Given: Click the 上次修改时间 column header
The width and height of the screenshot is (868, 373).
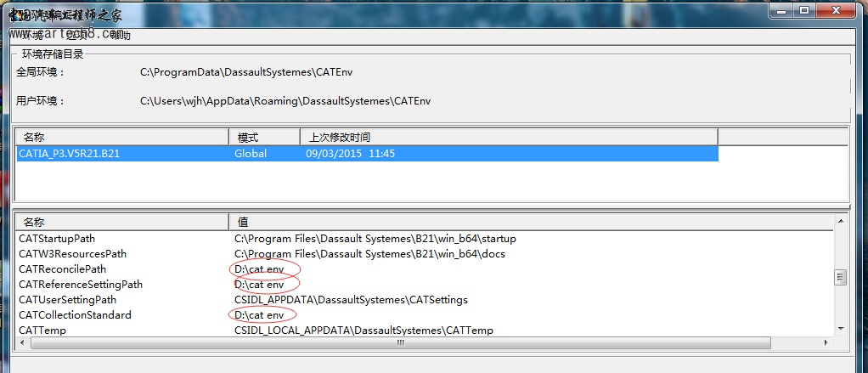Looking at the screenshot, I should (508, 137).
